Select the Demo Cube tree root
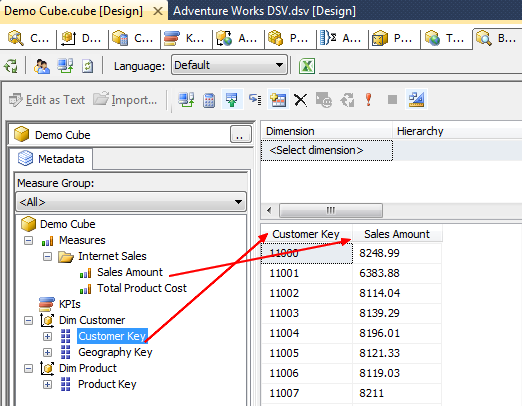The width and height of the screenshot is (522, 406). point(68,224)
